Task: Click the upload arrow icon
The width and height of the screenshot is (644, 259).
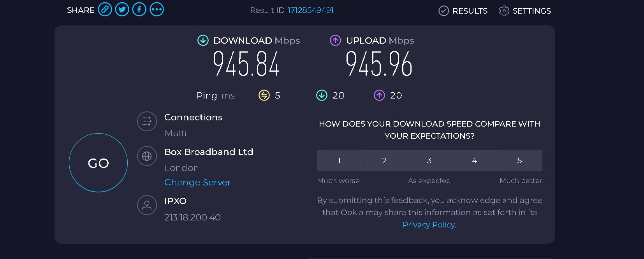Action: [335, 40]
